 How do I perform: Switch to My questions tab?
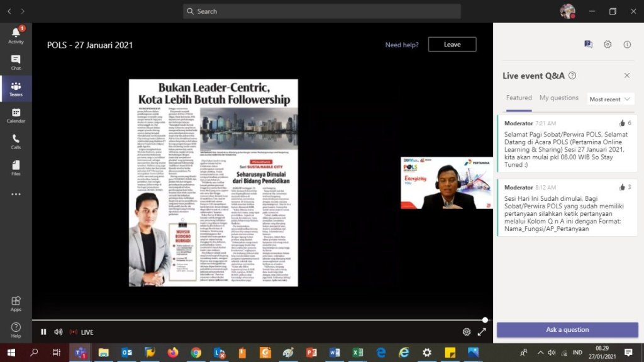(558, 98)
